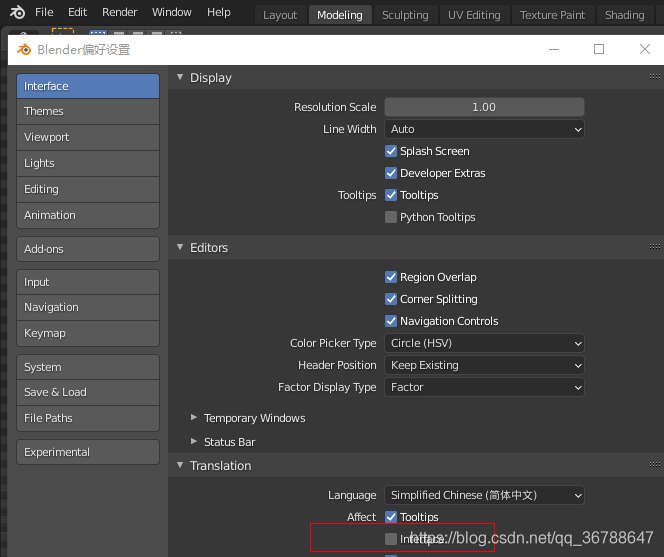This screenshot has width=664, height=557.
Task: Switch to the Texture Paint workspace tab
Action: 552,15
